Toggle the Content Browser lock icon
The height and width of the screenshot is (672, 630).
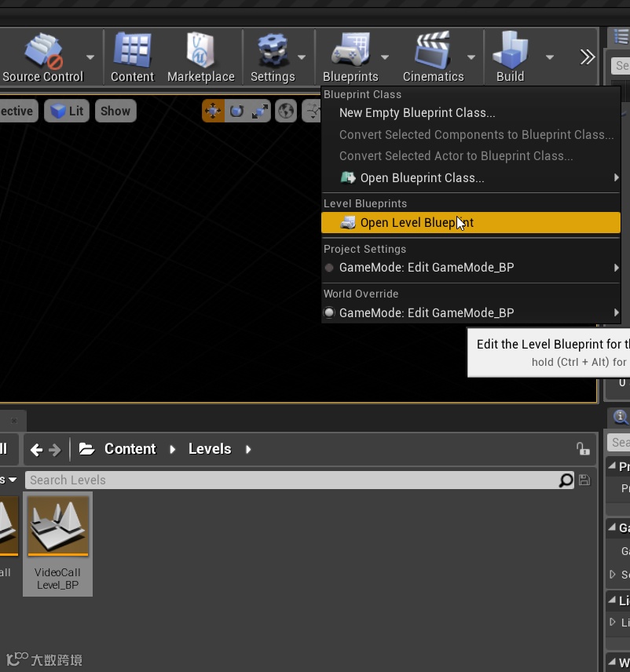click(583, 449)
